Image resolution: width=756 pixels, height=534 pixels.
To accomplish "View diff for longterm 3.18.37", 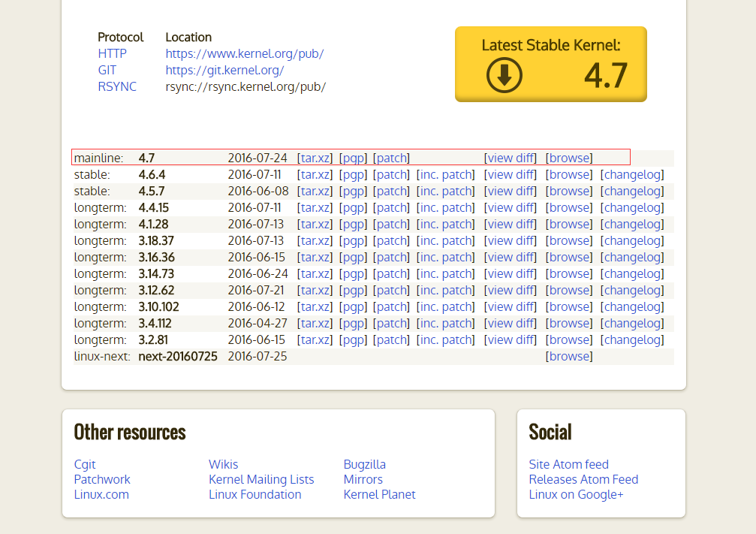I will (510, 240).
